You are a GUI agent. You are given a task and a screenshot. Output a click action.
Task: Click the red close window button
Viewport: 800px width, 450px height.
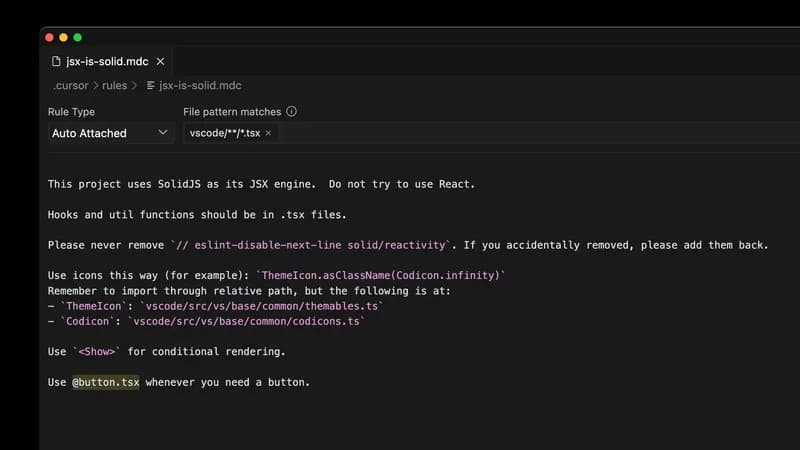tap(49, 37)
